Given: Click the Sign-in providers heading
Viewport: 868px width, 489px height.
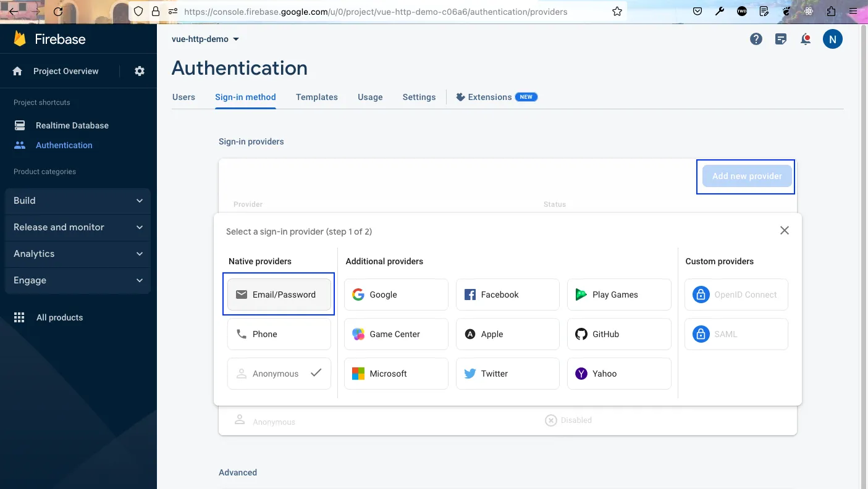Looking at the screenshot, I should pos(251,141).
